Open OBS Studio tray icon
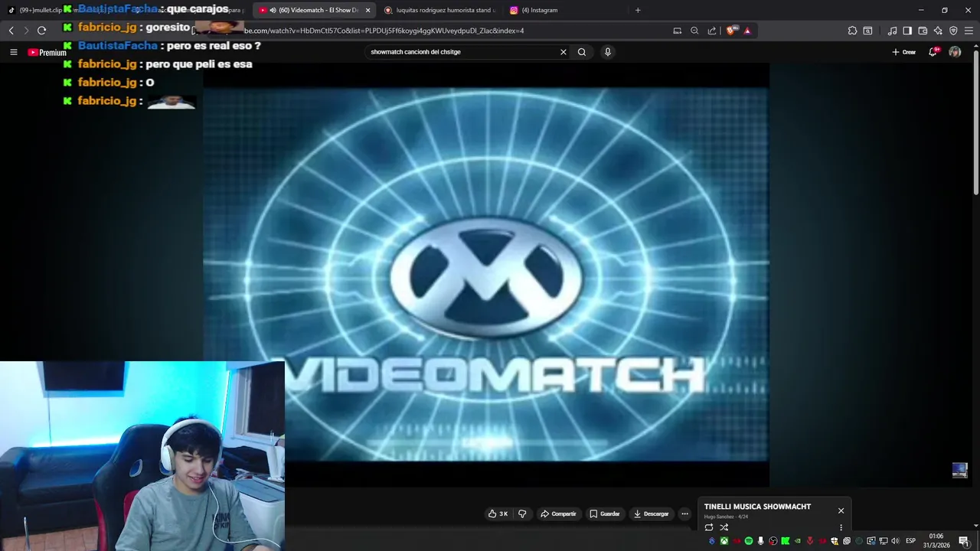Screen dimensions: 980x551 pos(773,541)
